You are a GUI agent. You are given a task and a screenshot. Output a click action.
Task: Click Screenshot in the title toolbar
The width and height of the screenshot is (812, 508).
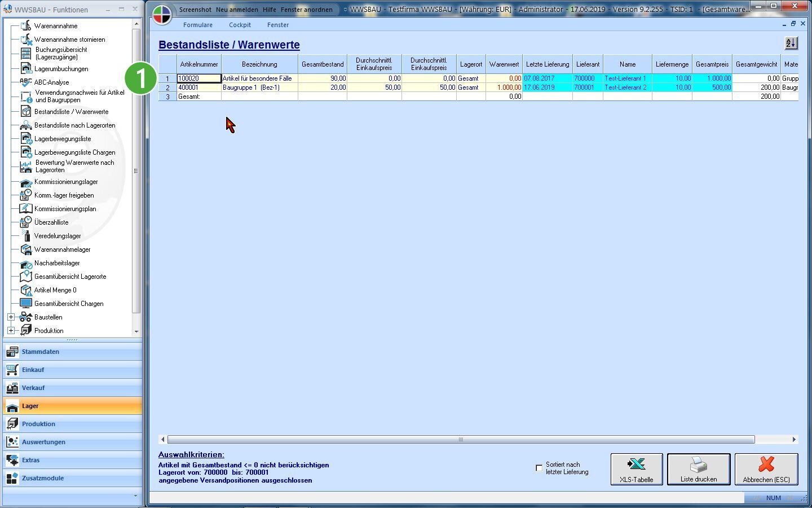click(195, 10)
